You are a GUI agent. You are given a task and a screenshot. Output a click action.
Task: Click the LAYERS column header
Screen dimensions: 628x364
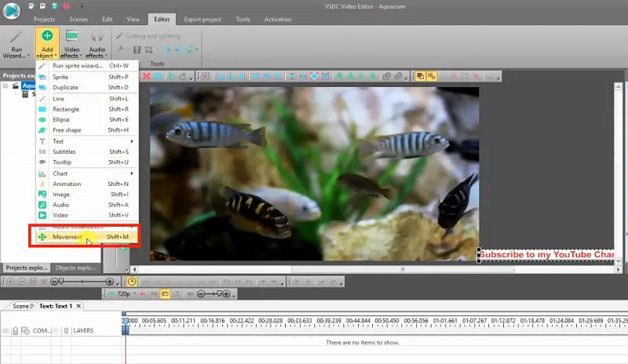coord(83,331)
